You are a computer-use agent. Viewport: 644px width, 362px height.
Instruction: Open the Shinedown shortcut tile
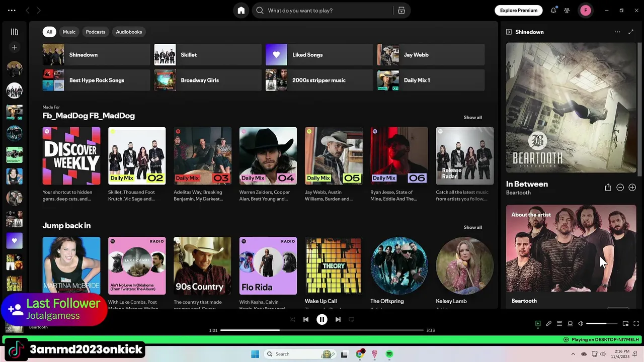(96, 55)
